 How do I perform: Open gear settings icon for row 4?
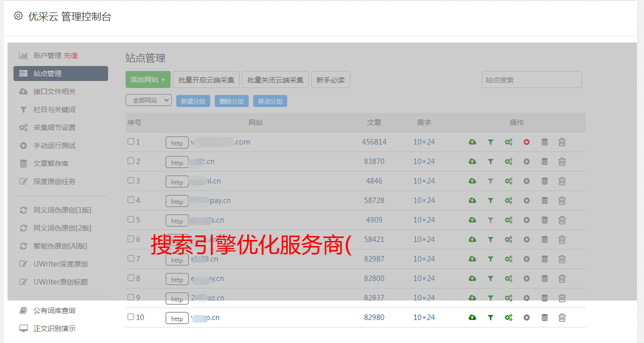pos(508,200)
